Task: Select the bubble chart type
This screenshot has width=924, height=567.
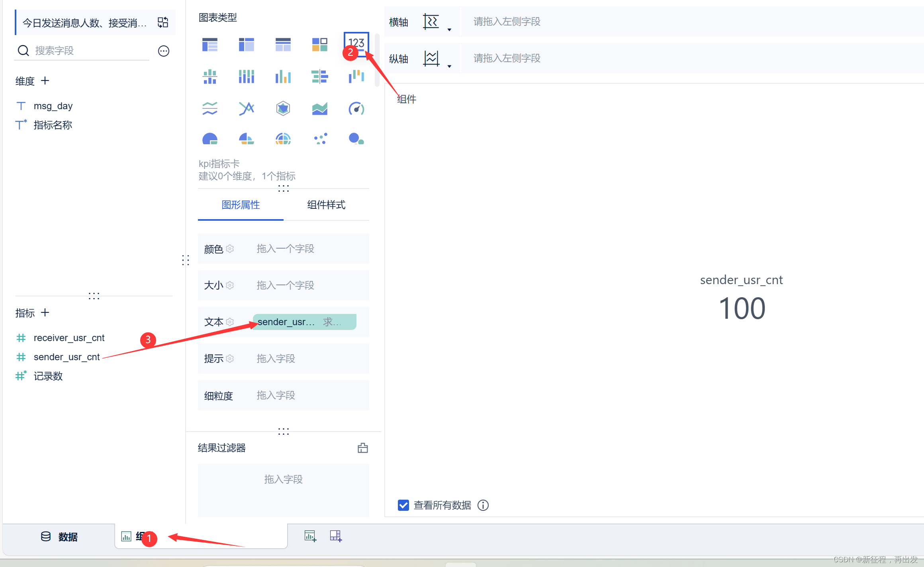Action: (356, 139)
